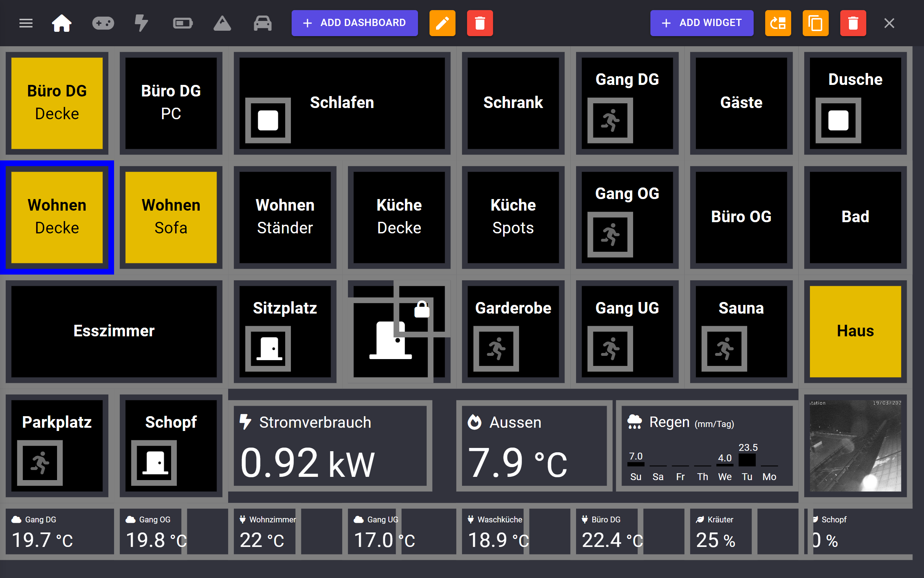Click the large white door icon in unlabeled tile
This screenshot has width=924, height=578.
(391, 340)
